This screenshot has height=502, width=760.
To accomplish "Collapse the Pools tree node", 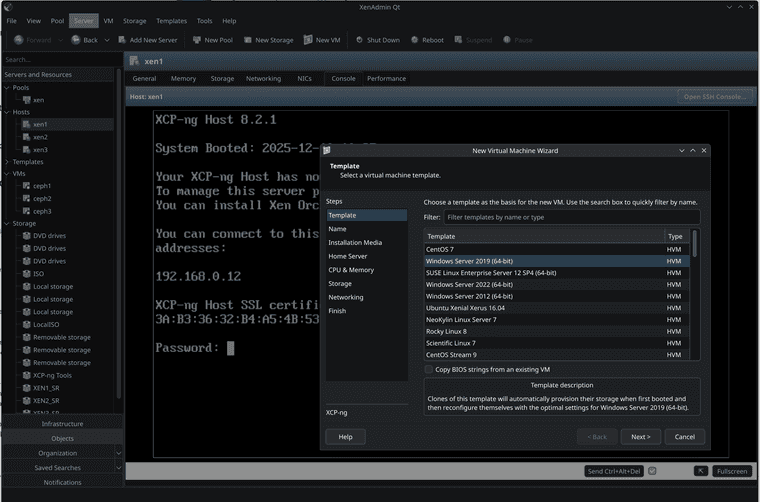I will (x=7, y=88).
